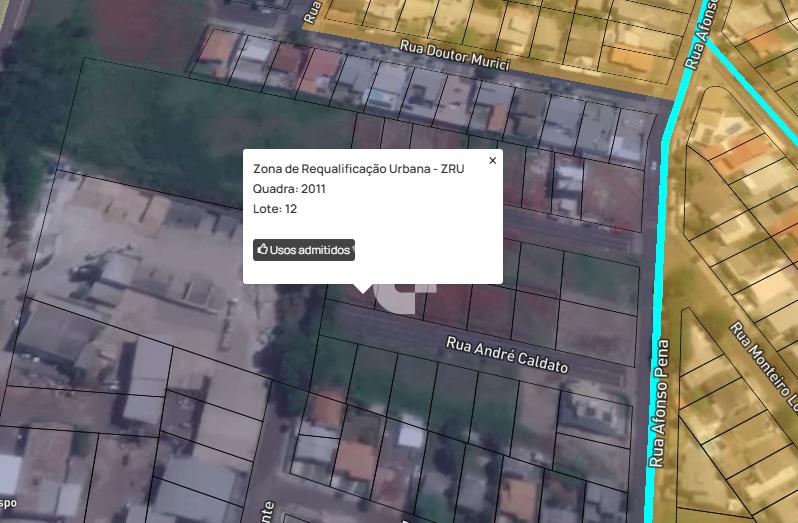Click the partial Rua Afonso label at top
798x523 pixels.
click(x=701, y=35)
